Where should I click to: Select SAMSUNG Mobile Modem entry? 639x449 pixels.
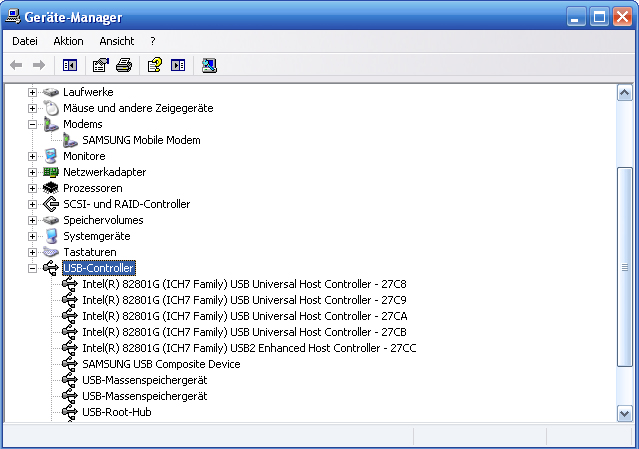click(141, 140)
